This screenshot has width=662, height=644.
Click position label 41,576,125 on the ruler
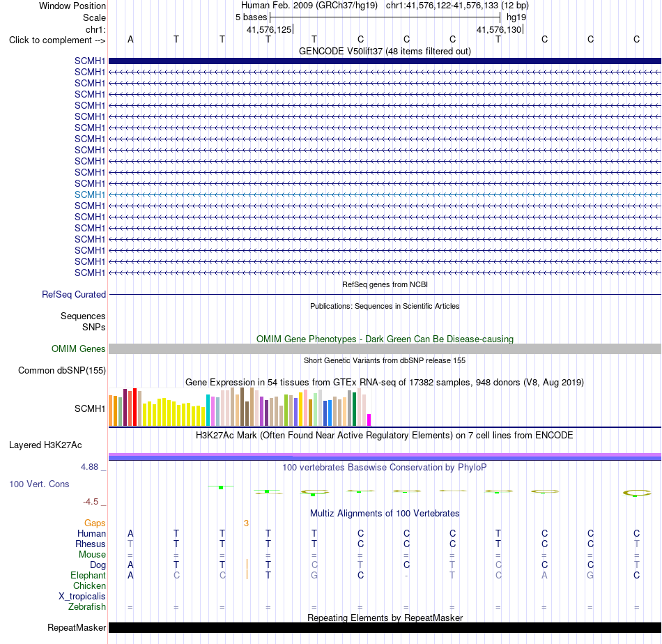pyautogui.click(x=270, y=29)
